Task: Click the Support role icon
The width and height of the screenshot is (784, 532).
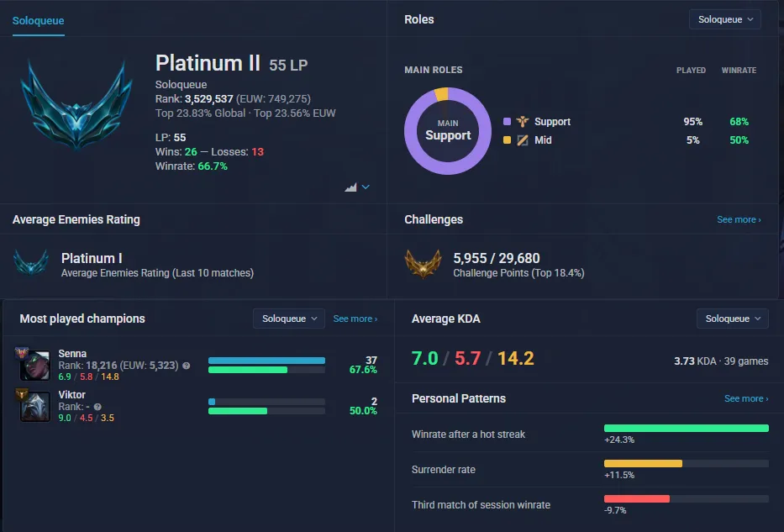Action: coord(523,122)
